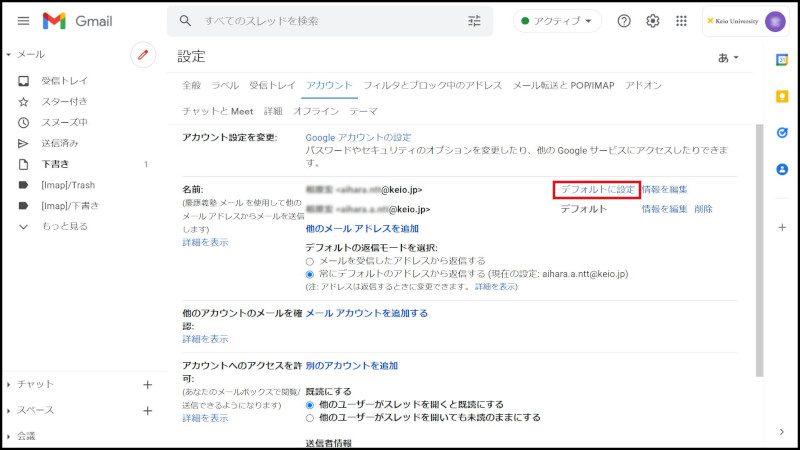Image resolution: width=800 pixels, height=450 pixels.
Task: Select メールを受信したアドレスから返信する radio option
Action: (x=310, y=261)
